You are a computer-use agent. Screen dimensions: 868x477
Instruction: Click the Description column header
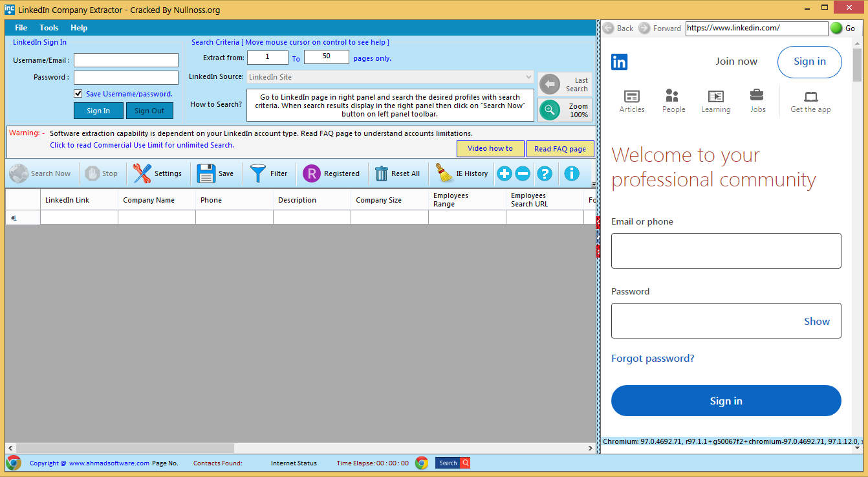pyautogui.click(x=312, y=200)
